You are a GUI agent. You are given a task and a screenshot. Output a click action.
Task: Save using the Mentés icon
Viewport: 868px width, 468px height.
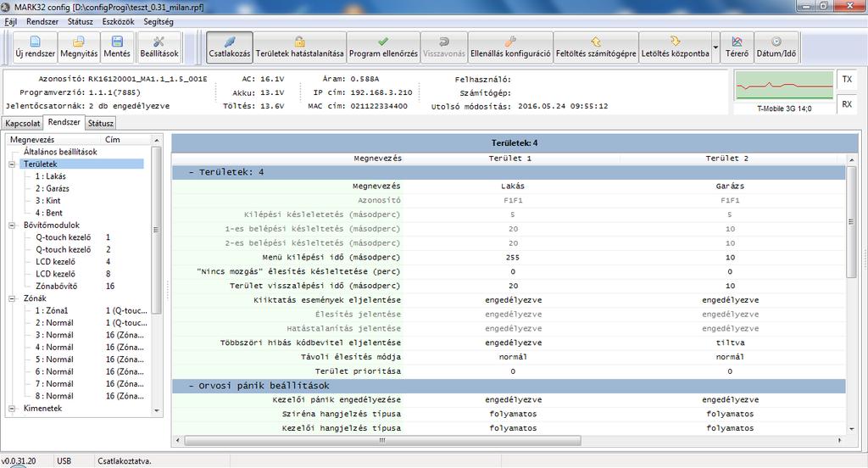[117, 47]
